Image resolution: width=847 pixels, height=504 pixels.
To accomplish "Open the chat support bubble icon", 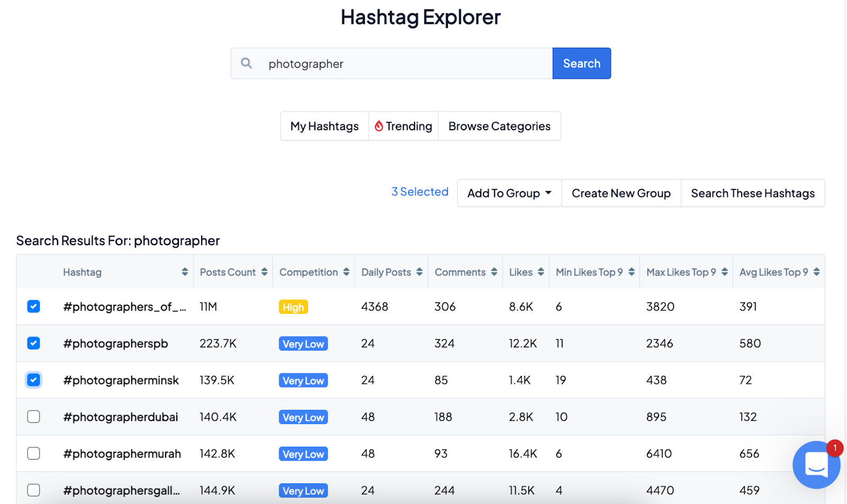I will [x=816, y=464].
